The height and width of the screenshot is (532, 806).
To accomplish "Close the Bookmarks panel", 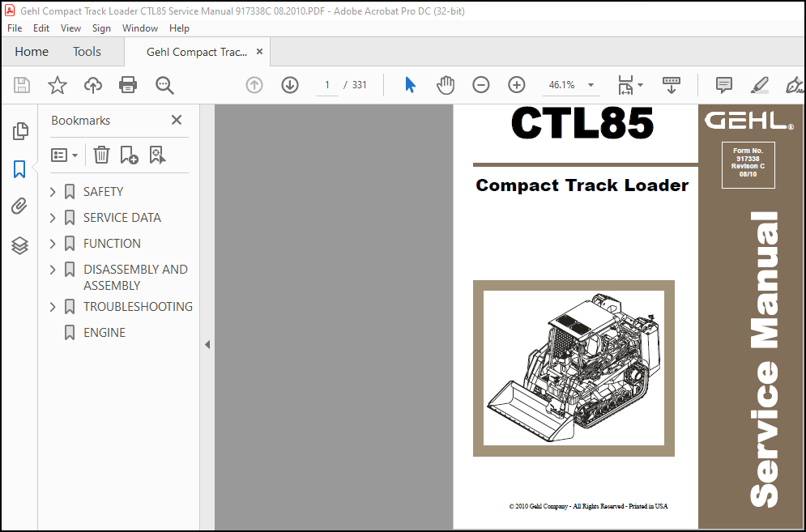I will click(x=177, y=121).
